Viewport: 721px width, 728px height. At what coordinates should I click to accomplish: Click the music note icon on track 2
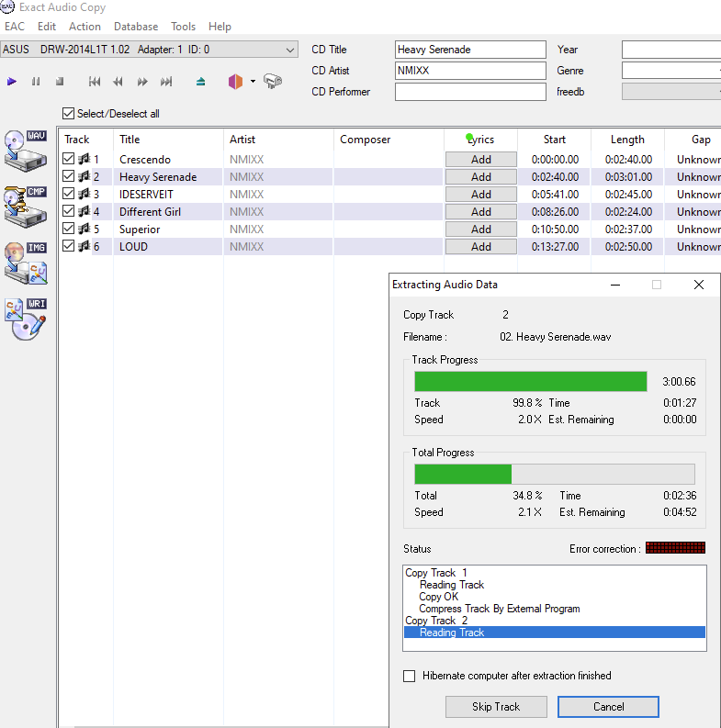[84, 177]
